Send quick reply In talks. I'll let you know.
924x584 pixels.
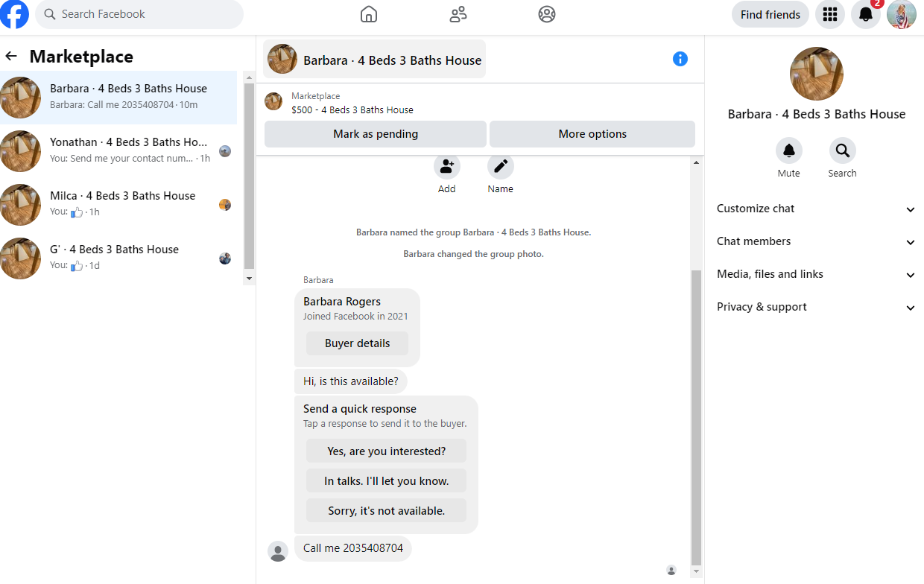386,480
